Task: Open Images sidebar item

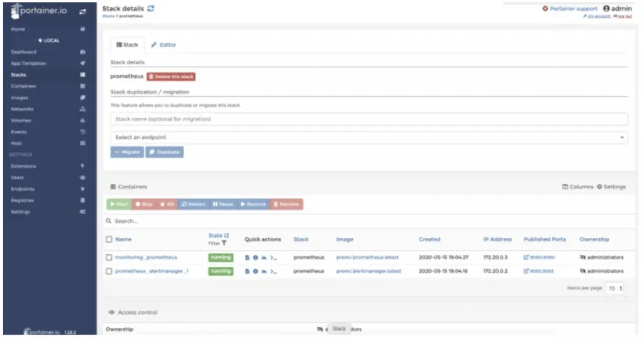Action: click(x=19, y=98)
